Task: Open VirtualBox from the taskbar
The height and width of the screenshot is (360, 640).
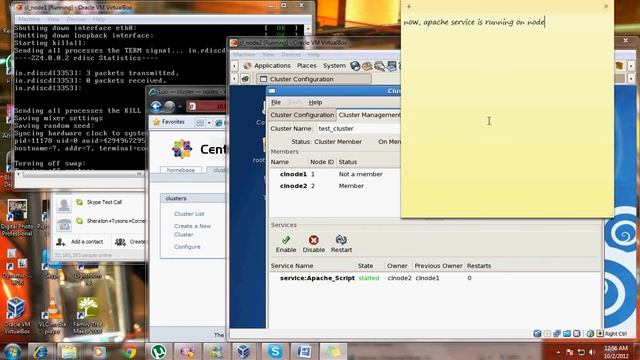Action: [x=244, y=351]
